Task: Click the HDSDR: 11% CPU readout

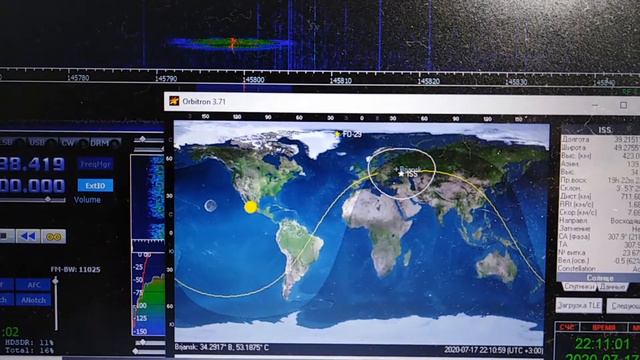Action: 29,342
